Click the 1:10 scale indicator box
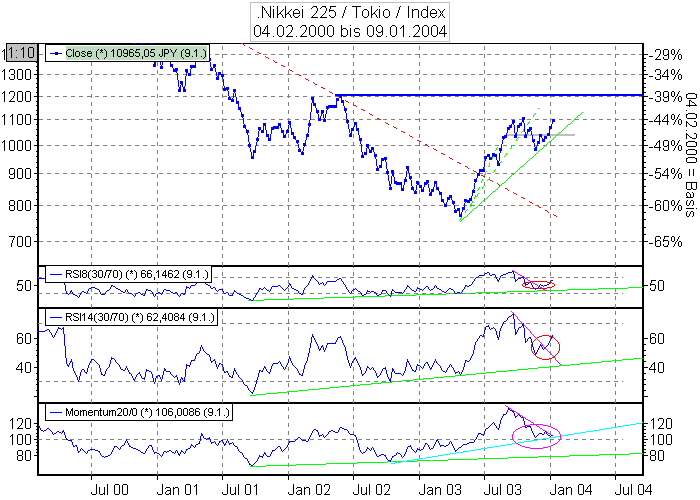 (x=21, y=53)
